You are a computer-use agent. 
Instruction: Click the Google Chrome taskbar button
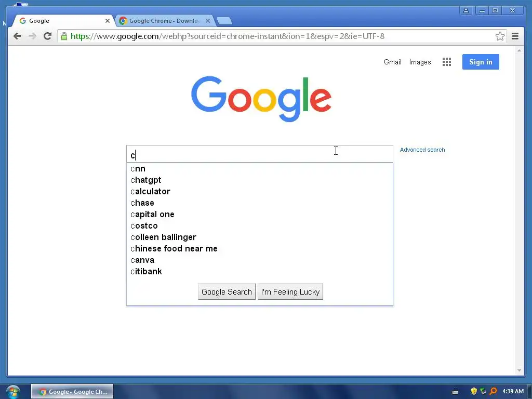[72, 392]
